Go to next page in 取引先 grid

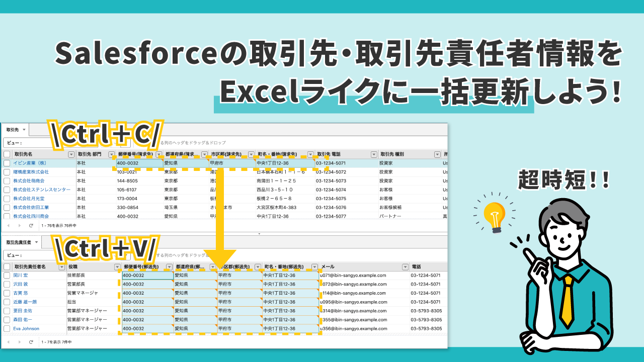[x=19, y=226]
